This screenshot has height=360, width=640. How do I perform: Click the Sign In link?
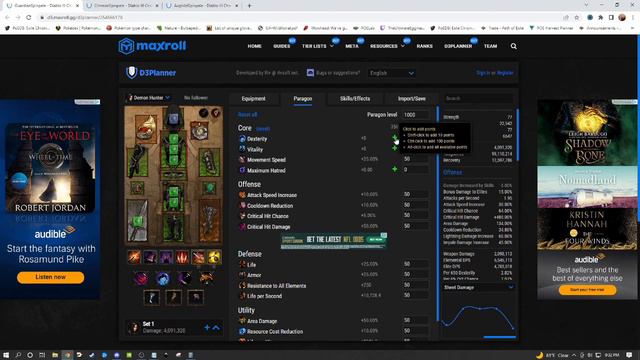pos(483,73)
